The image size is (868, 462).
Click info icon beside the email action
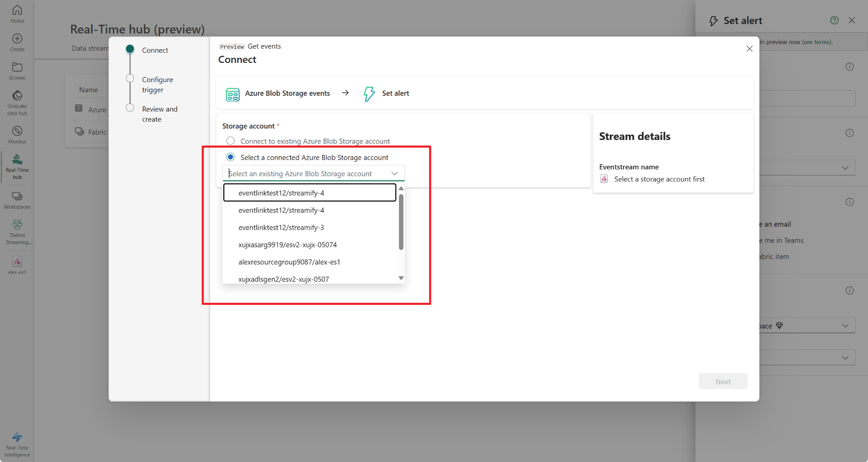pos(850,202)
